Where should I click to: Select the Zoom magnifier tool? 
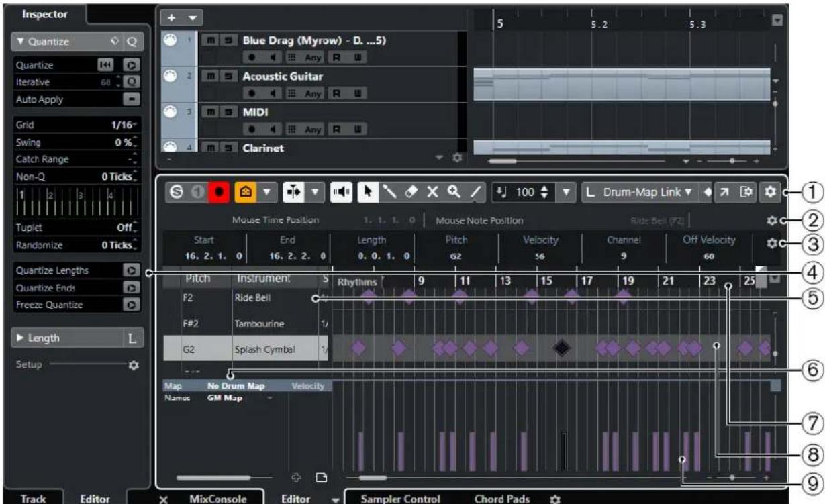pyautogui.click(x=454, y=193)
